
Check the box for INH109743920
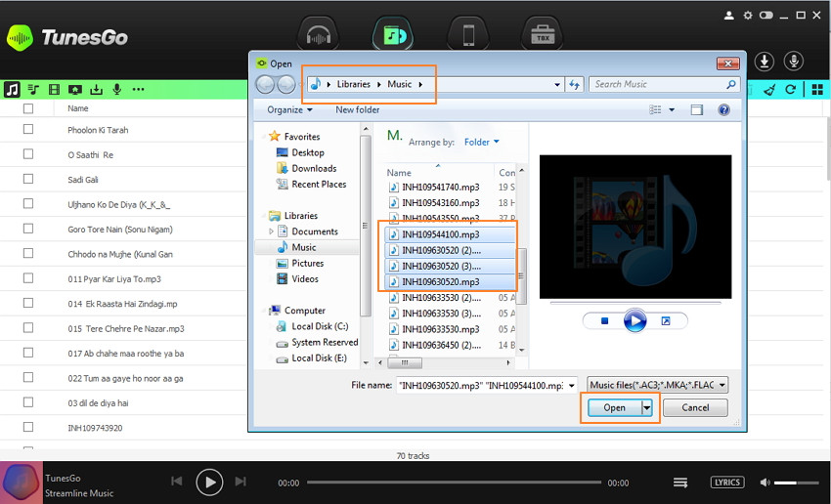tap(28, 427)
